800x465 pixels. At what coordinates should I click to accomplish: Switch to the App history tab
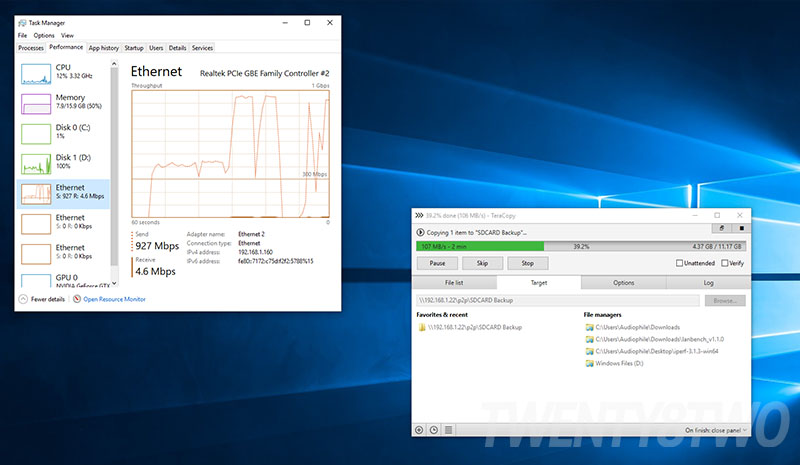tap(104, 48)
